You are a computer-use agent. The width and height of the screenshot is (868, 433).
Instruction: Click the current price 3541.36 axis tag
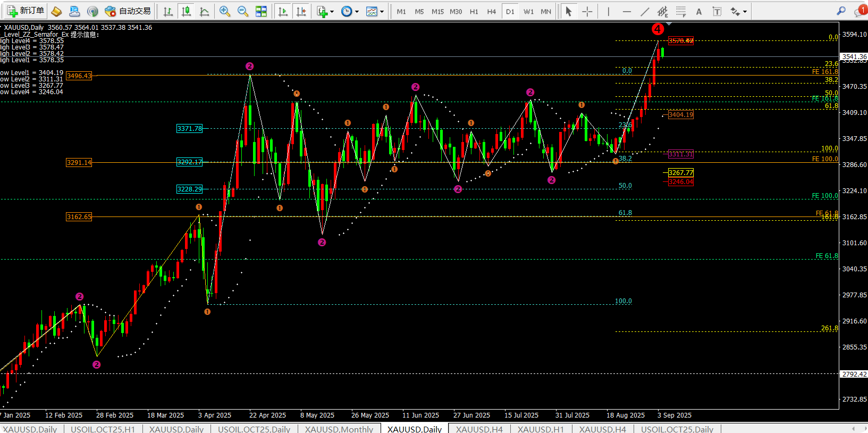tap(854, 56)
